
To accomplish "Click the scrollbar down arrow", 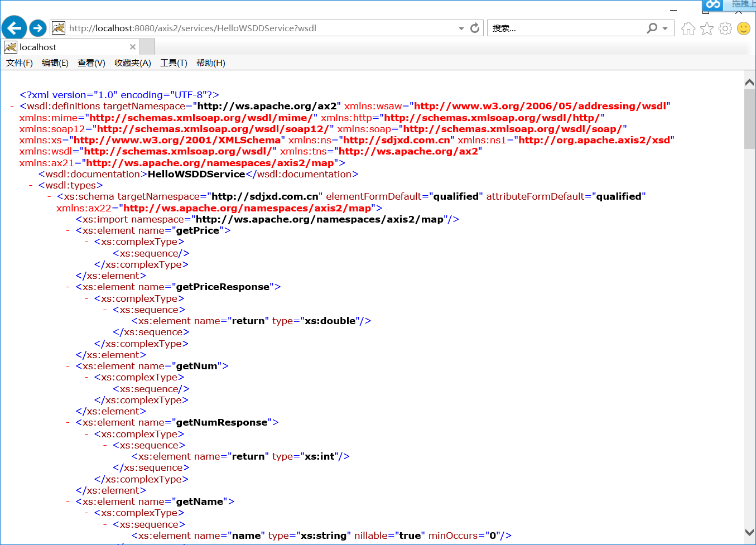I will (x=750, y=532).
